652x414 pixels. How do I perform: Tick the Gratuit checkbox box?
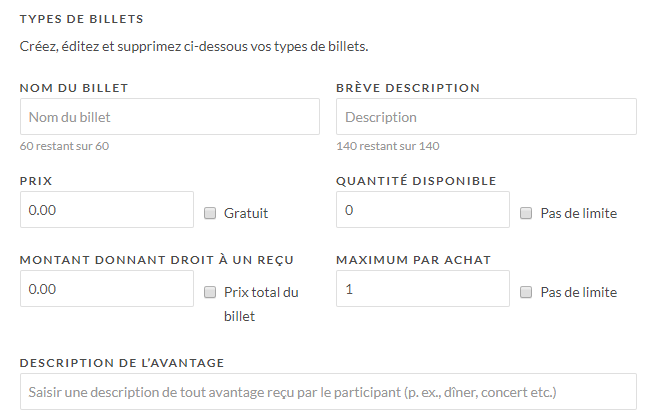tap(210, 213)
